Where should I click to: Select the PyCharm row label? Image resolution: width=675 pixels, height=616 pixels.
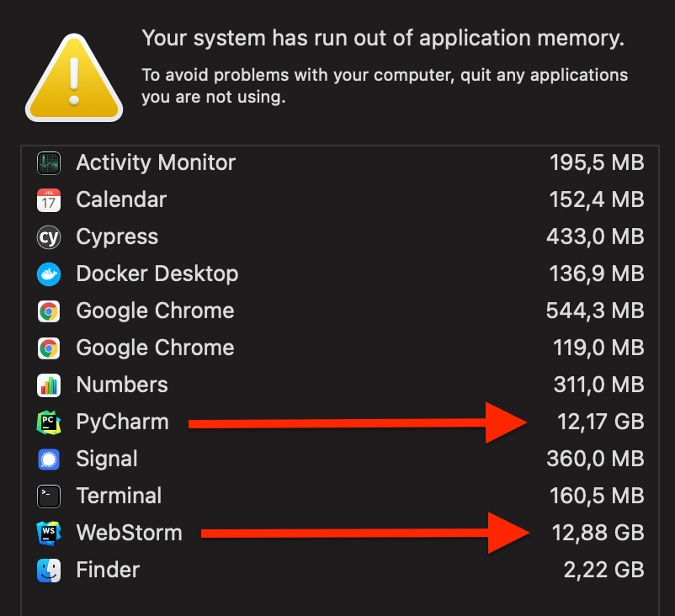tap(122, 422)
